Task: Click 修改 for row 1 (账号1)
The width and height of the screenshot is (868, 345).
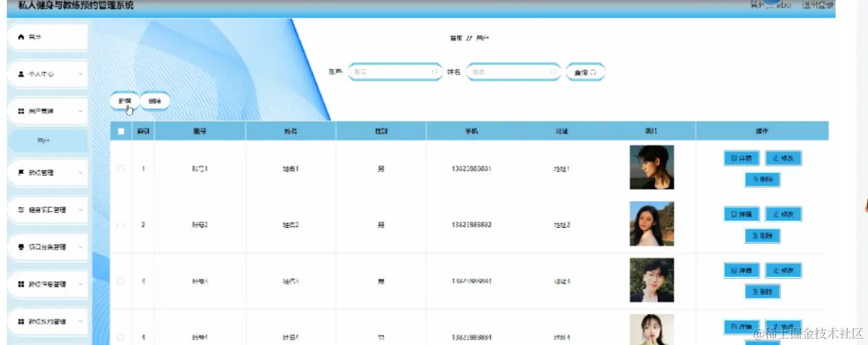Action: tap(783, 158)
